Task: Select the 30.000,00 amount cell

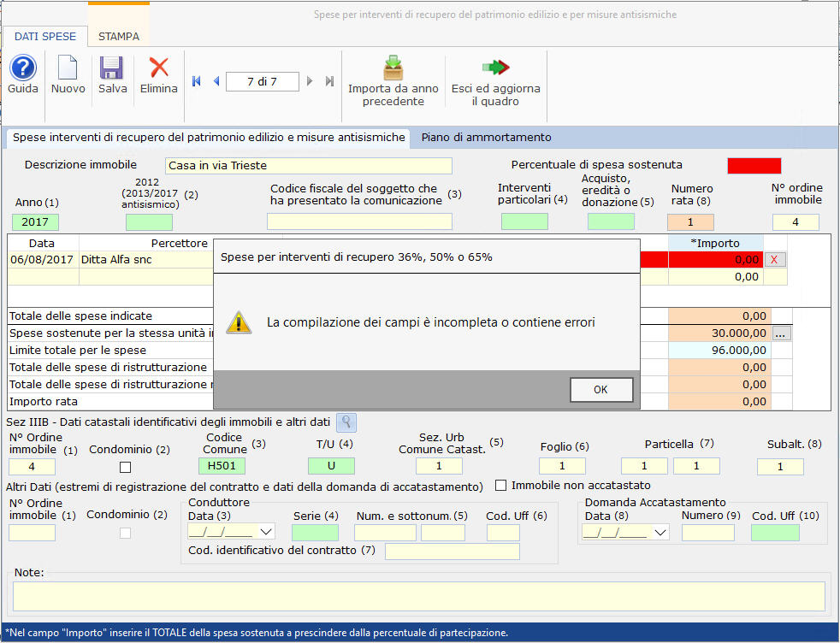Action: pyautogui.click(x=719, y=333)
